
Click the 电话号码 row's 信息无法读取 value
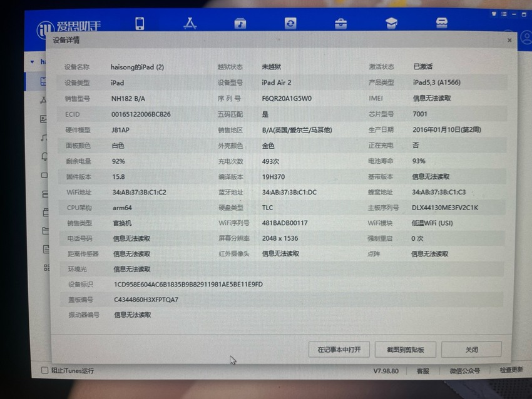coord(131,238)
